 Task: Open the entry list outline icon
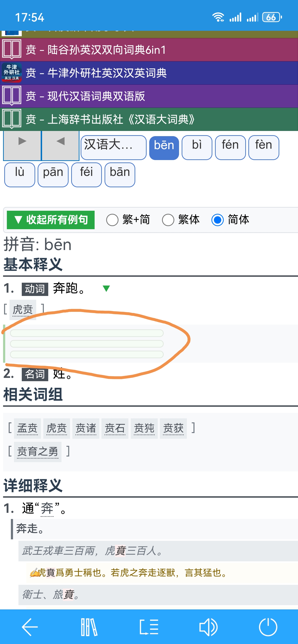(149, 626)
